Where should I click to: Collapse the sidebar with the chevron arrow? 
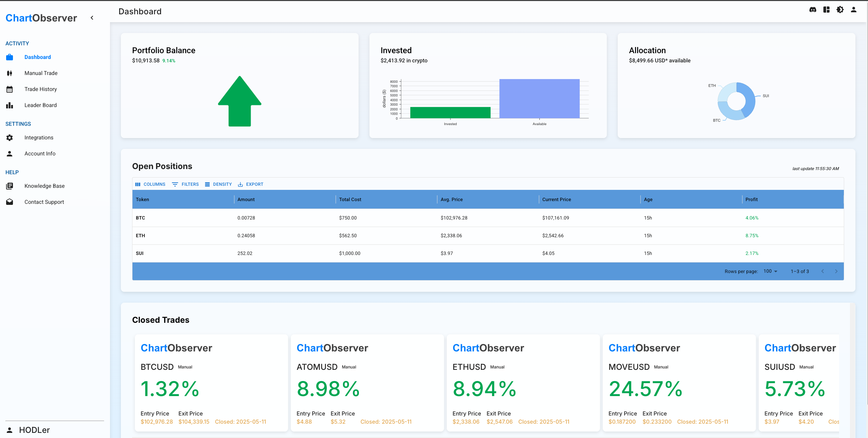click(92, 18)
